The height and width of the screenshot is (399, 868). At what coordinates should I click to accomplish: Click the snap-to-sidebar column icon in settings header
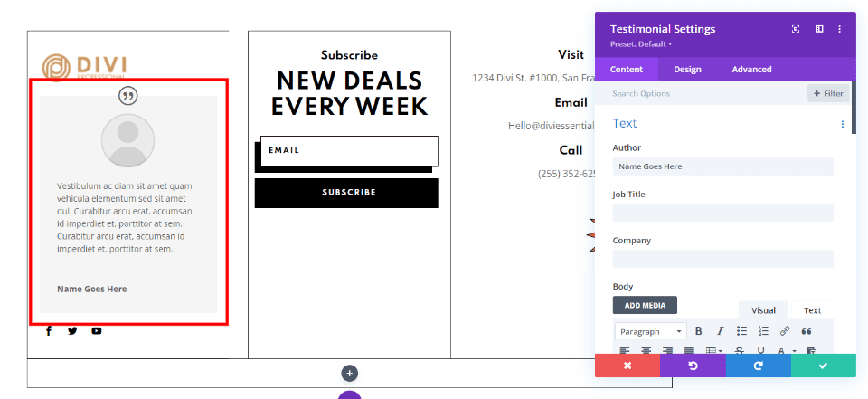pyautogui.click(x=819, y=29)
